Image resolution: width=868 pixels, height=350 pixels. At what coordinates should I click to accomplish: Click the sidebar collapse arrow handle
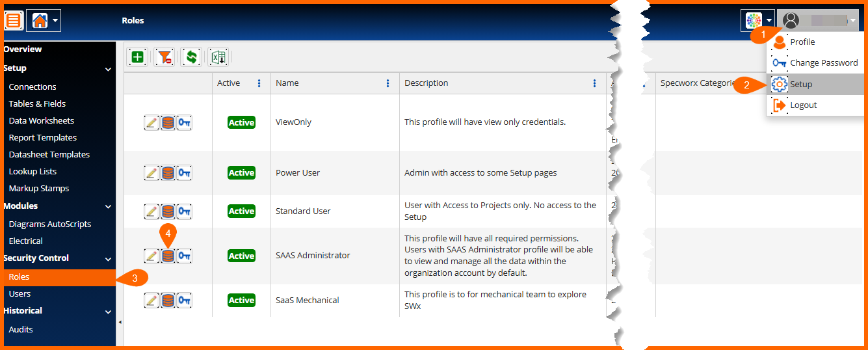(x=120, y=322)
